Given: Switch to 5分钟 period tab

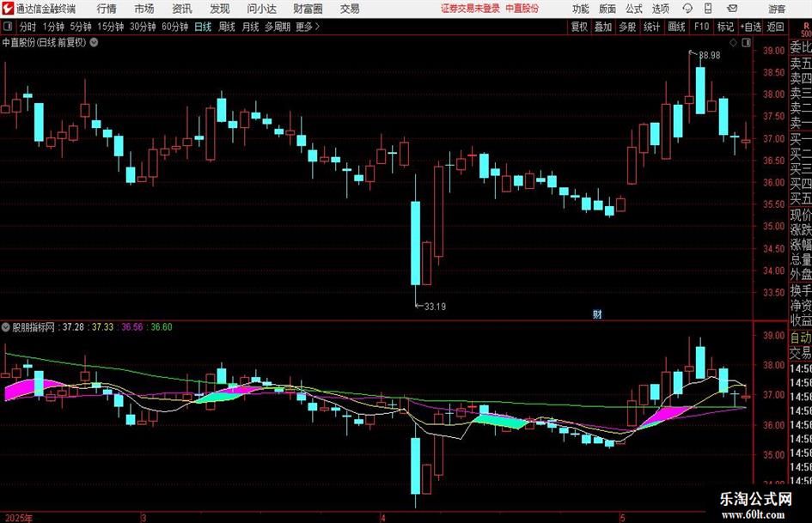Looking at the screenshot, I should [81, 27].
